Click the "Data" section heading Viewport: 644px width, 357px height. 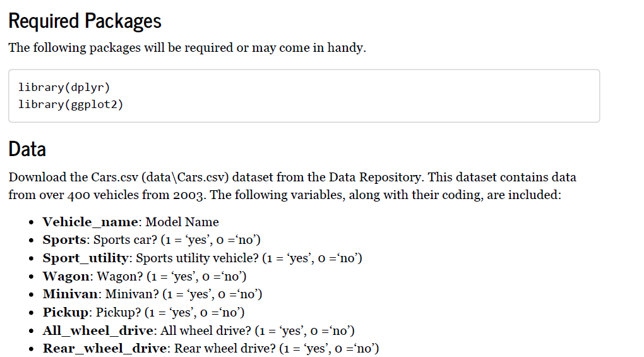click(x=27, y=149)
